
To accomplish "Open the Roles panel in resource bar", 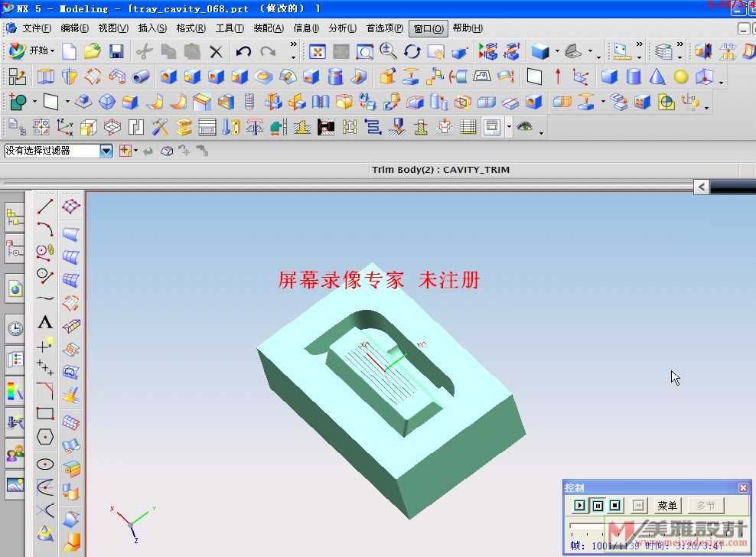I will point(15,454).
